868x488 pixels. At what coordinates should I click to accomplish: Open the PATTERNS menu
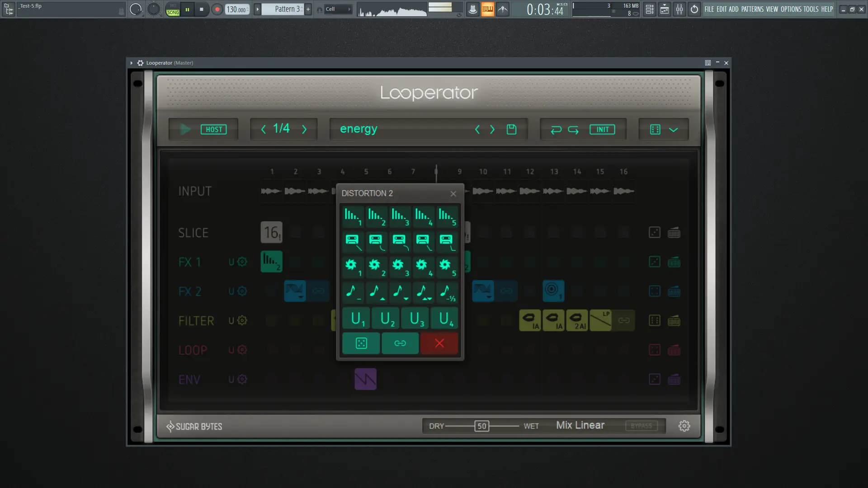(752, 9)
